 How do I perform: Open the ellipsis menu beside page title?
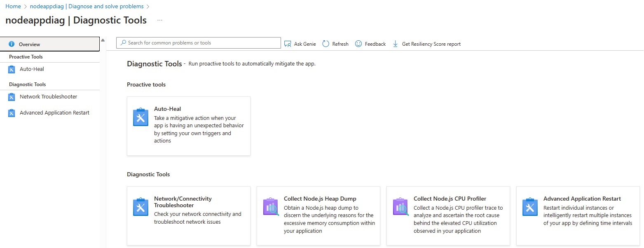click(160, 21)
